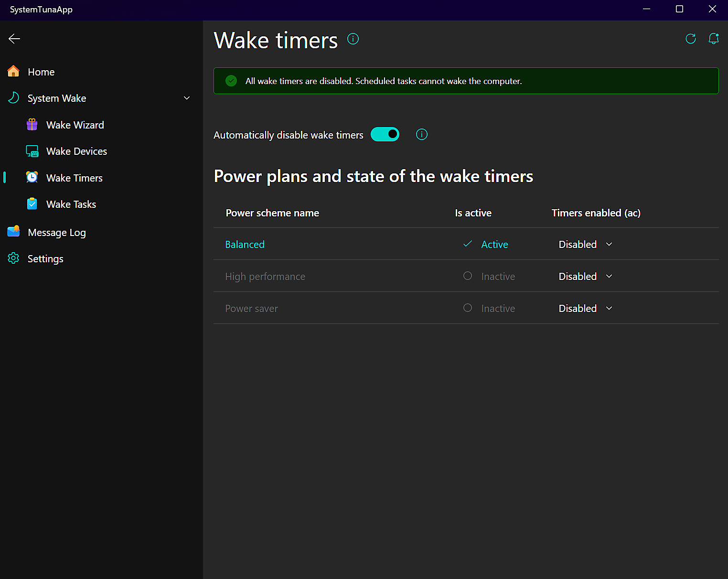Open Wake Tasks via its clipboard icon
Viewport: 728px width, 579px height.
[32, 204]
